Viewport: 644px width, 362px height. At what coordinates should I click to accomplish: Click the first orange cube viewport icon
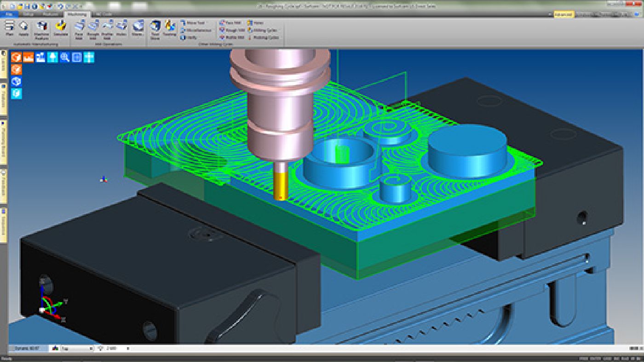tap(17, 57)
